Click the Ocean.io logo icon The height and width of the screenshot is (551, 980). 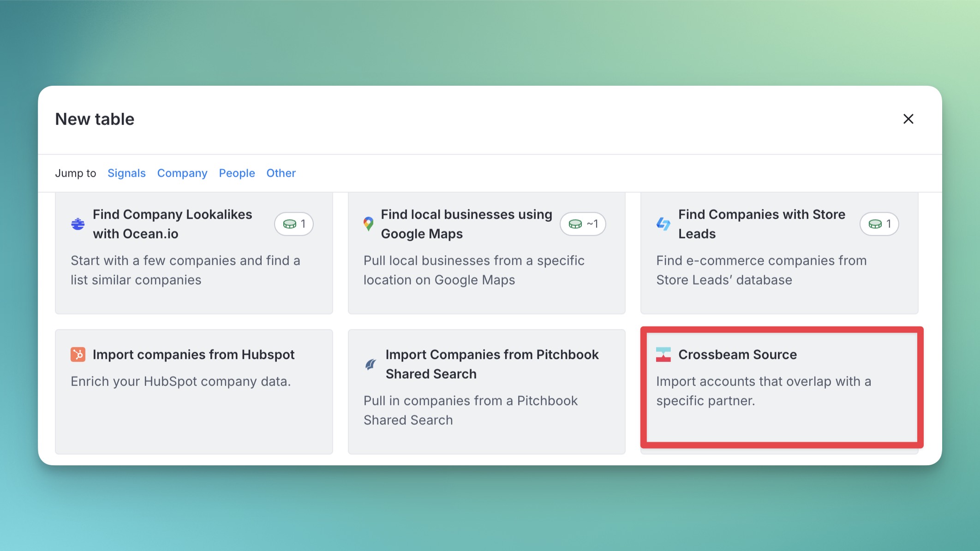tap(78, 224)
